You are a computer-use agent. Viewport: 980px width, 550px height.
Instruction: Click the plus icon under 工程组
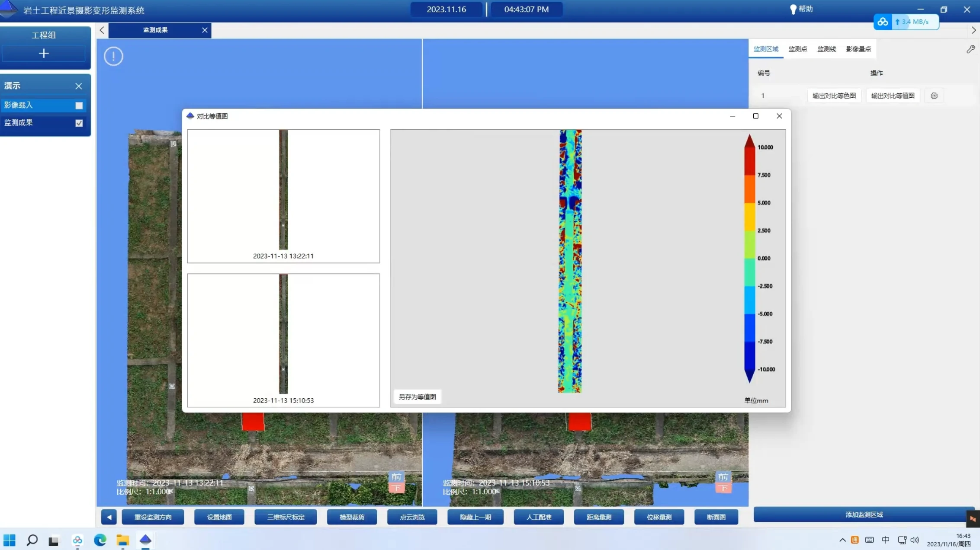point(44,54)
